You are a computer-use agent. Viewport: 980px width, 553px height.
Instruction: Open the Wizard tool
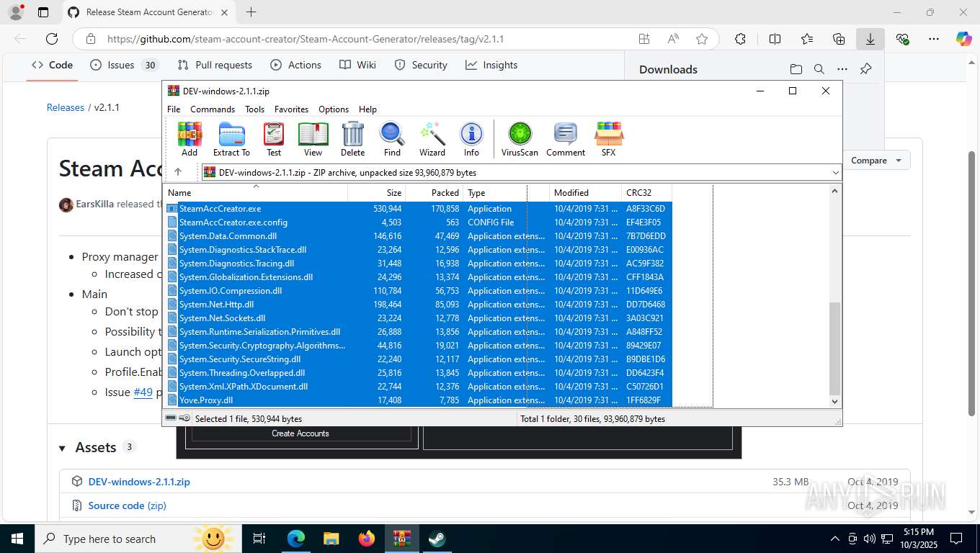[432, 139]
